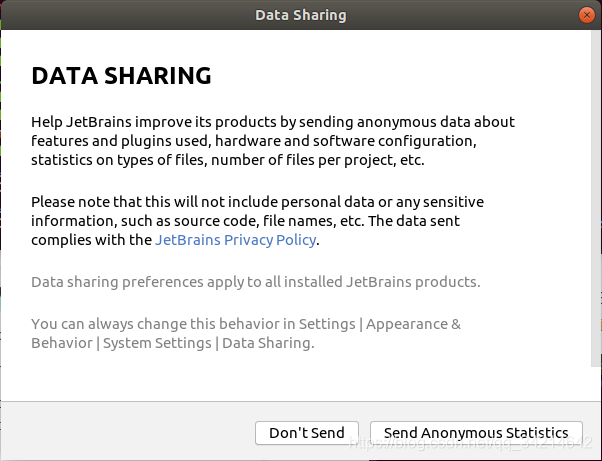Click the Don't Send button
This screenshot has width=602, height=461.
click(307, 433)
